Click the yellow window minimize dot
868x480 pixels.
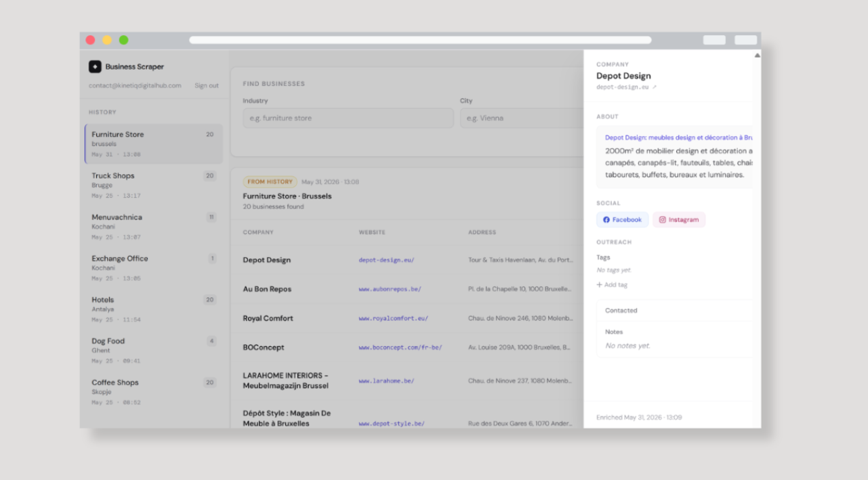pyautogui.click(x=107, y=40)
